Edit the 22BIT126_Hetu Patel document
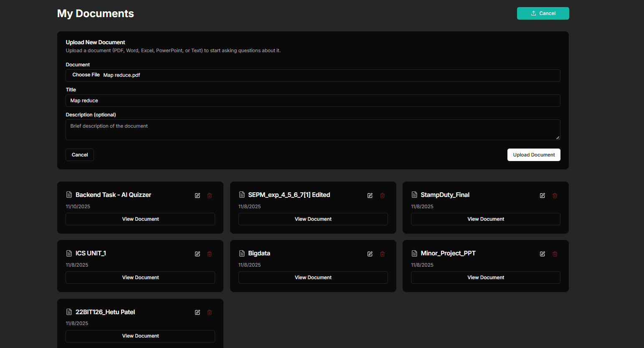Viewport: 644px width, 348px height. coord(198,312)
